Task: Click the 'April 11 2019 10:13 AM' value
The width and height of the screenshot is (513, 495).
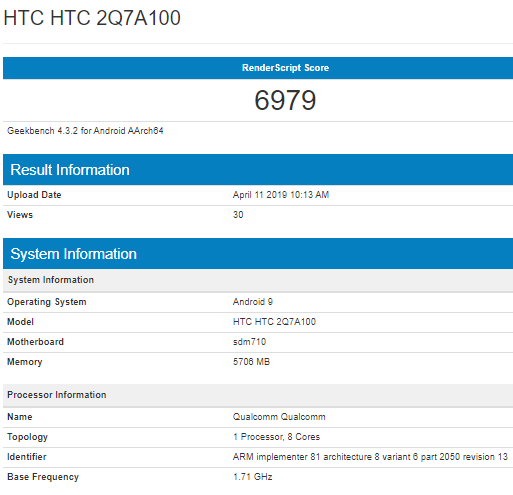Action: [x=281, y=195]
